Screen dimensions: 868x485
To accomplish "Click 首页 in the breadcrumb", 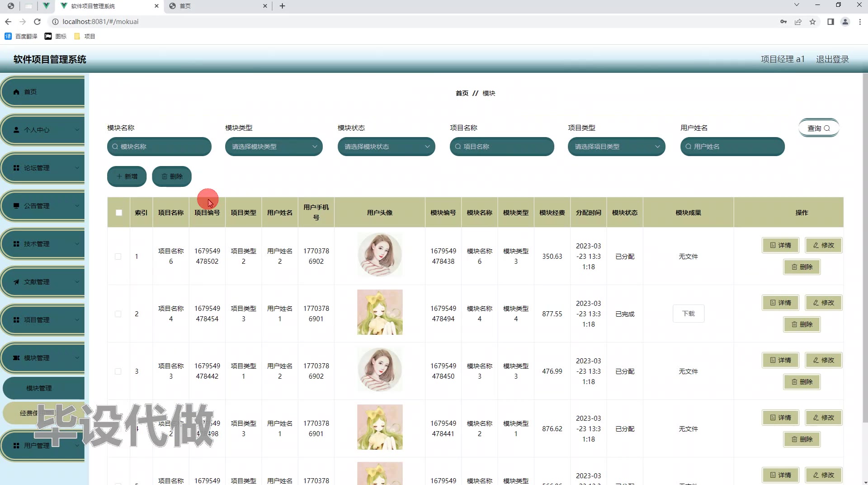I will click(x=462, y=93).
